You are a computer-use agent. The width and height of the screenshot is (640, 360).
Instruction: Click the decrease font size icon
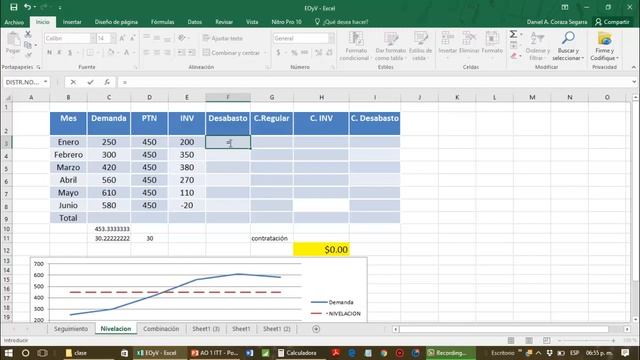pos(132,38)
